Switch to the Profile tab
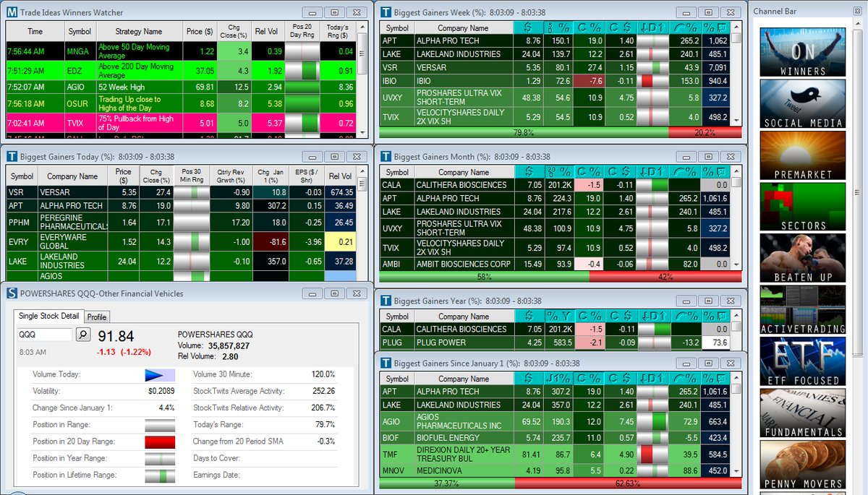868x495 pixels. pyautogui.click(x=97, y=317)
